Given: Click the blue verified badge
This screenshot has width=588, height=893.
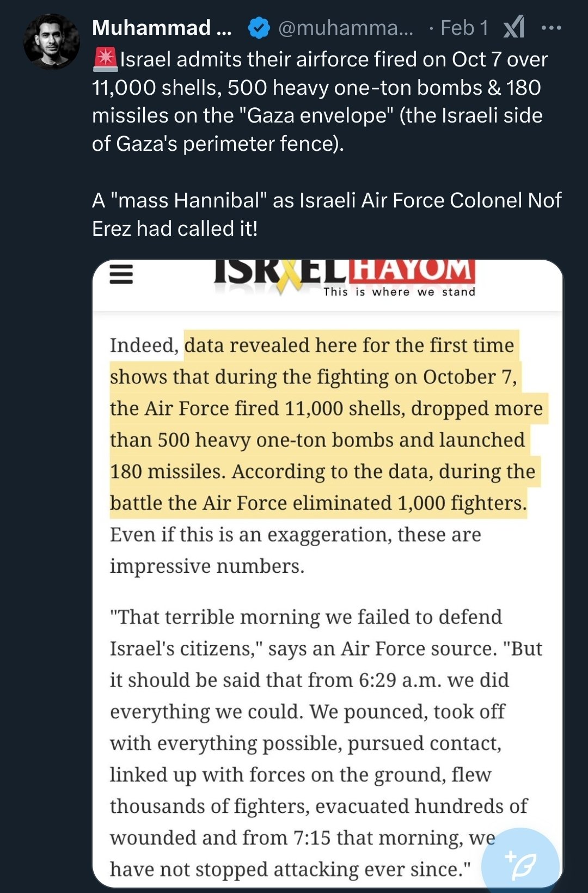Looking at the screenshot, I should tap(259, 28).
